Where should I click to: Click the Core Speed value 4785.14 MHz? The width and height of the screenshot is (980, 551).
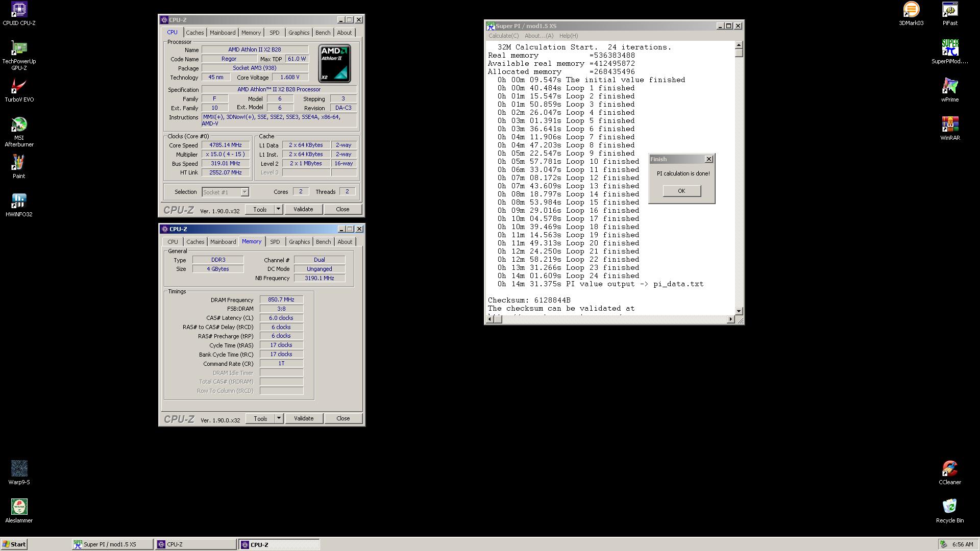coord(226,145)
